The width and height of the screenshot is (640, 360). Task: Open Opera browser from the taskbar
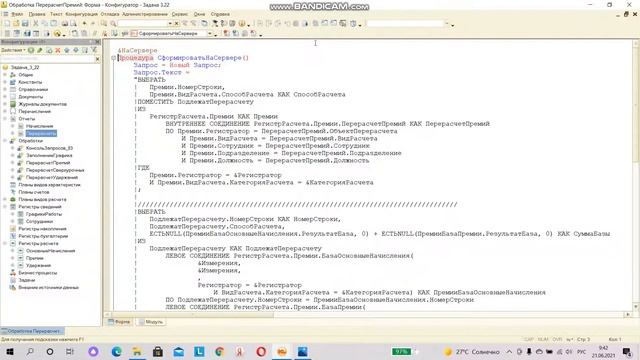click(261, 352)
